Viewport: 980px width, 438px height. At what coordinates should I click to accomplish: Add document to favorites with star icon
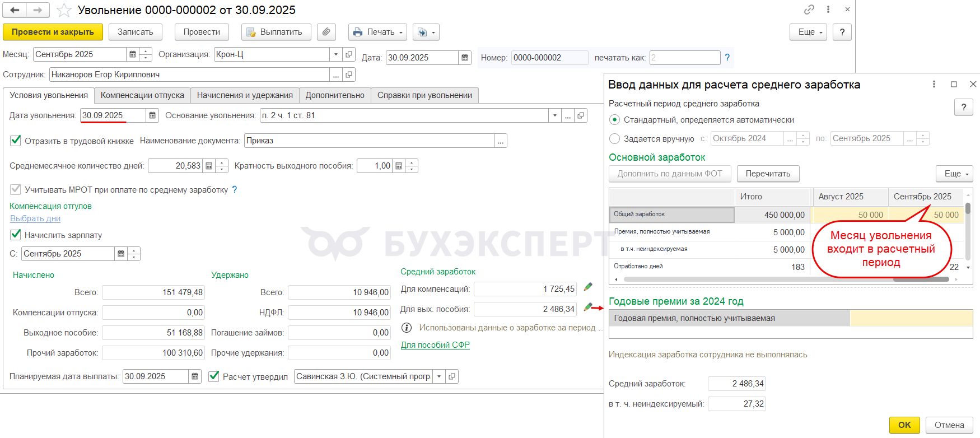tap(64, 10)
